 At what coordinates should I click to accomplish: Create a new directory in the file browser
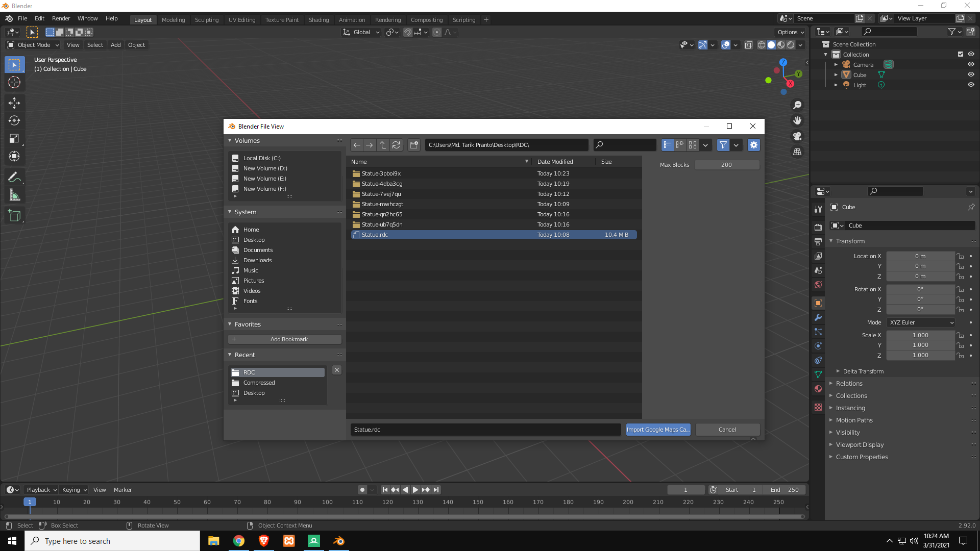[x=413, y=145]
